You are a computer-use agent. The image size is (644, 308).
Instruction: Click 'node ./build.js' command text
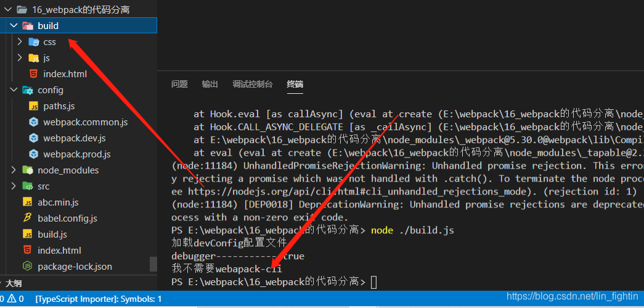click(x=412, y=230)
